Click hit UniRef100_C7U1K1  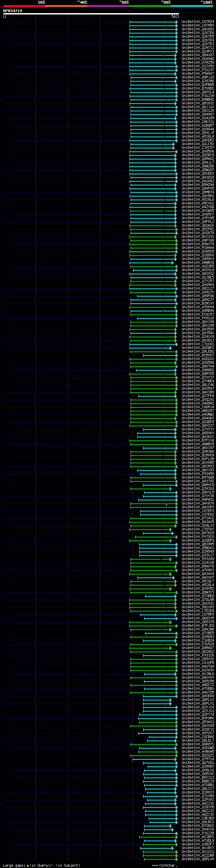pos(198,344)
